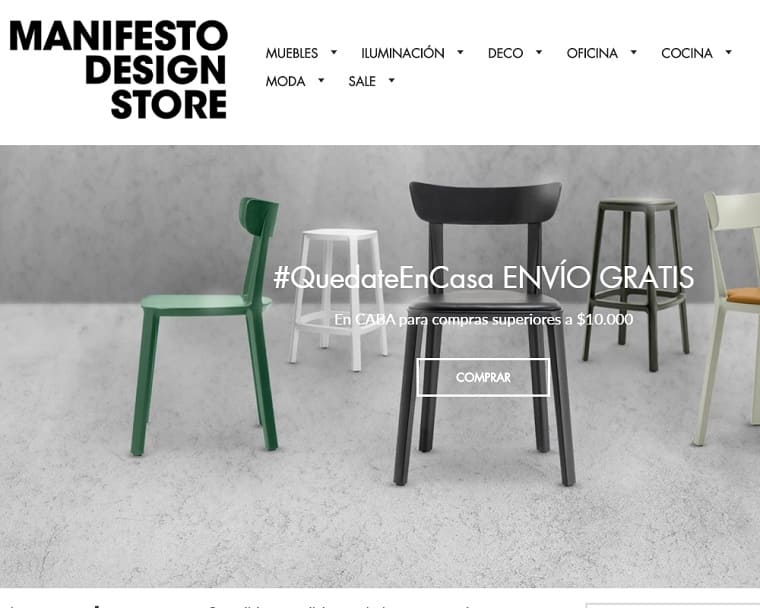Click the dark tall stool image
The width and height of the screenshot is (760, 608).
pyautogui.click(x=636, y=284)
